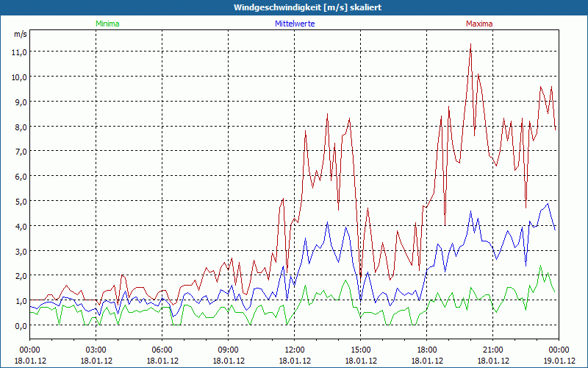Click the 06:00 time axis label
This screenshot has height=368, width=588.
click(x=162, y=350)
